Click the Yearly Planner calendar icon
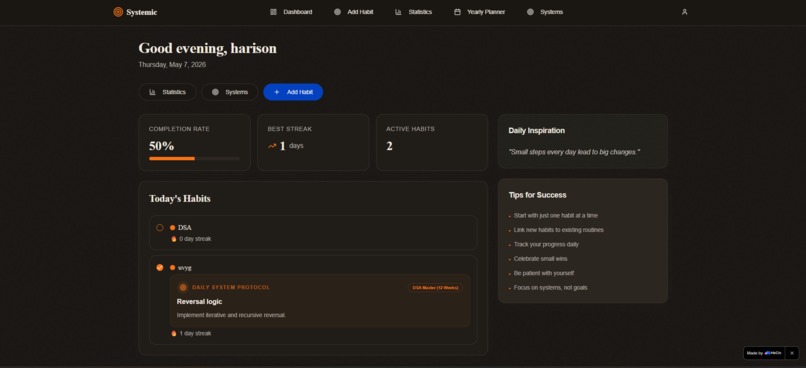This screenshot has width=806, height=368. 457,12
